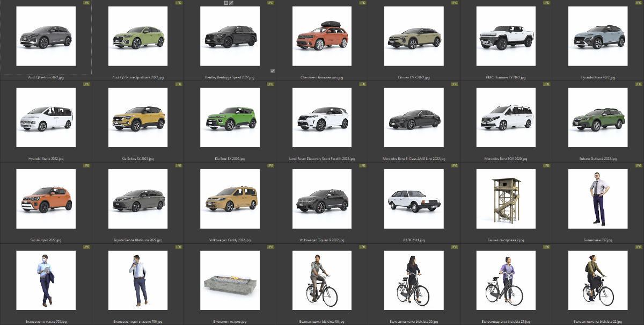Click the small square icon above Bentley thumbnail

(x=226, y=3)
